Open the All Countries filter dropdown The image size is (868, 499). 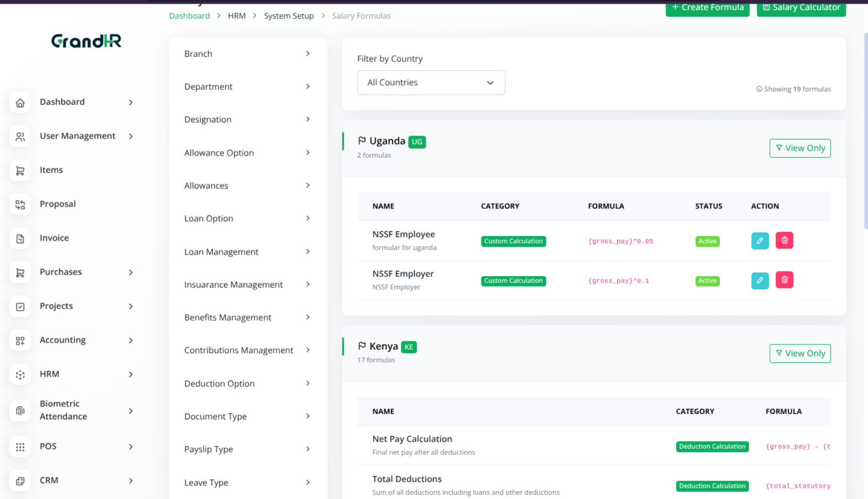[430, 83]
